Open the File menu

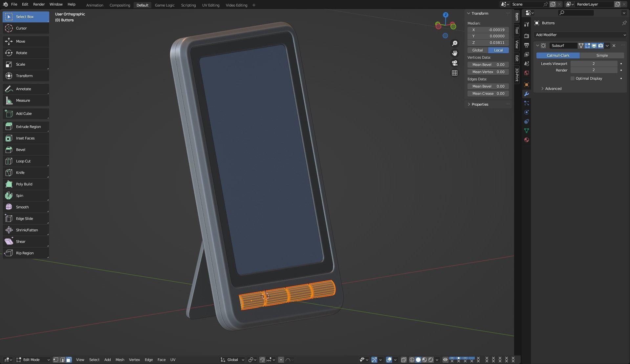[x=14, y=4]
